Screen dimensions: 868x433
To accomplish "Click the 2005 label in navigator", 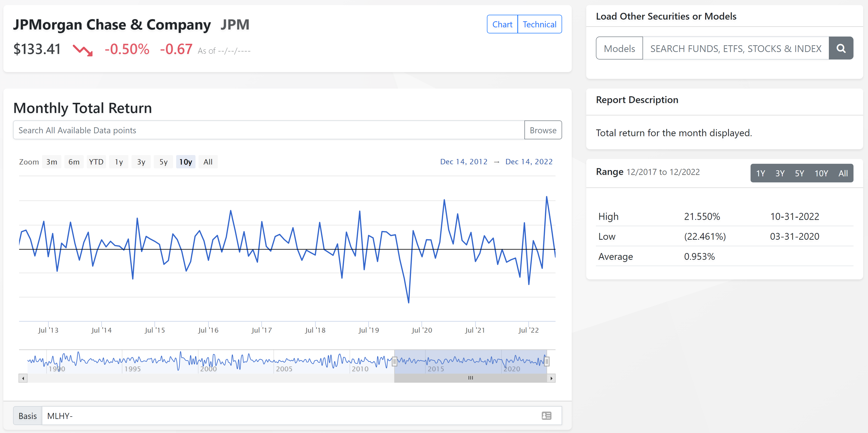I will point(284,369).
